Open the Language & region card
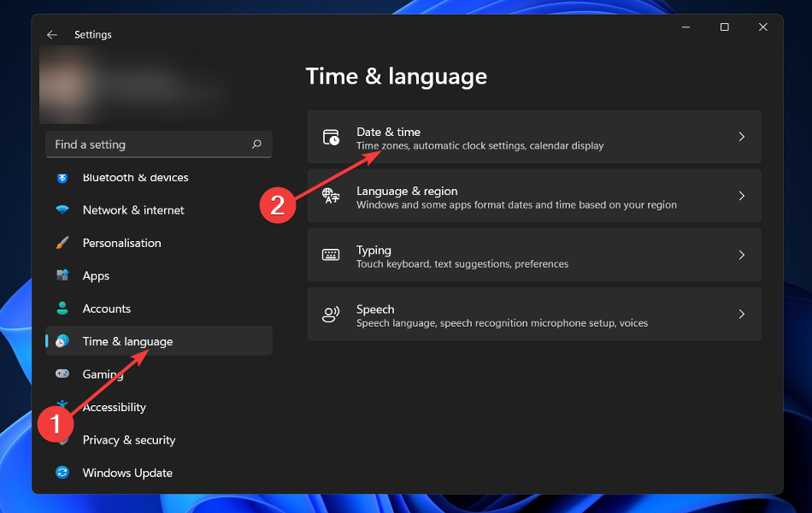Screen dimensions: 812x513 [x=534, y=196]
